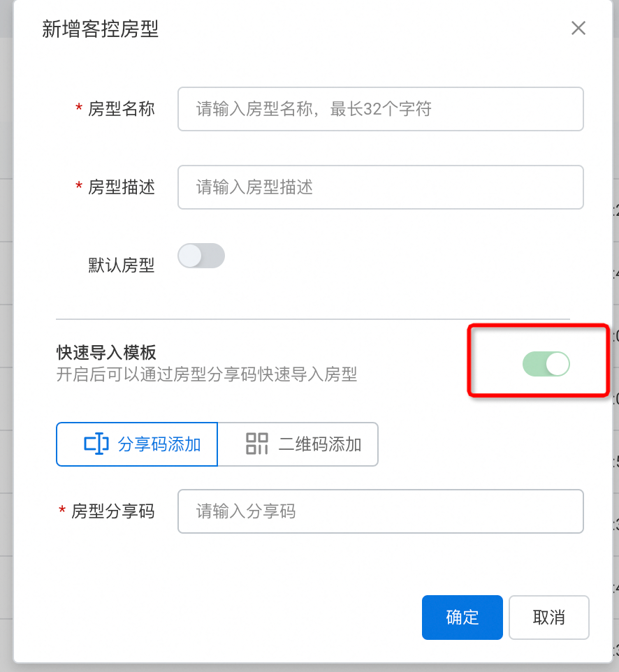Focus the 请输入分享码 input field

(x=381, y=511)
